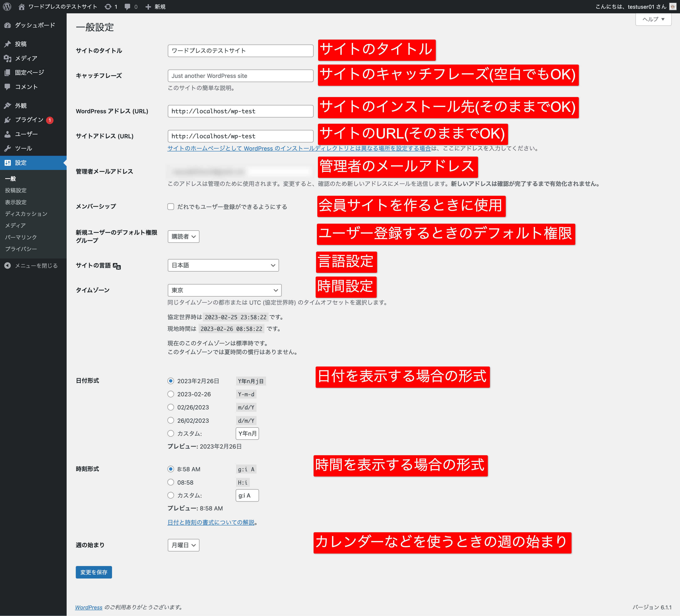Screen dimensions: 680x616
Task: Click the ユーザー person icon
Action: pyautogui.click(x=7, y=134)
